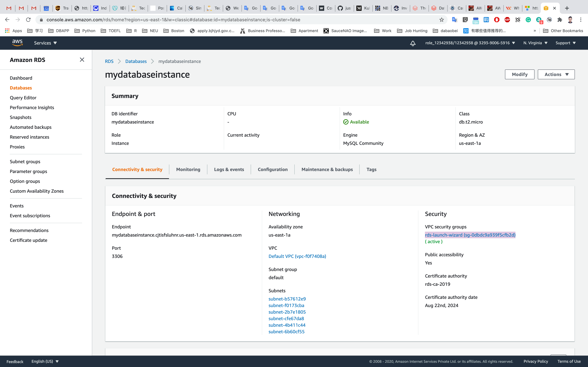Expand the Services dropdown menu
The height and width of the screenshot is (367, 588).
coord(45,43)
